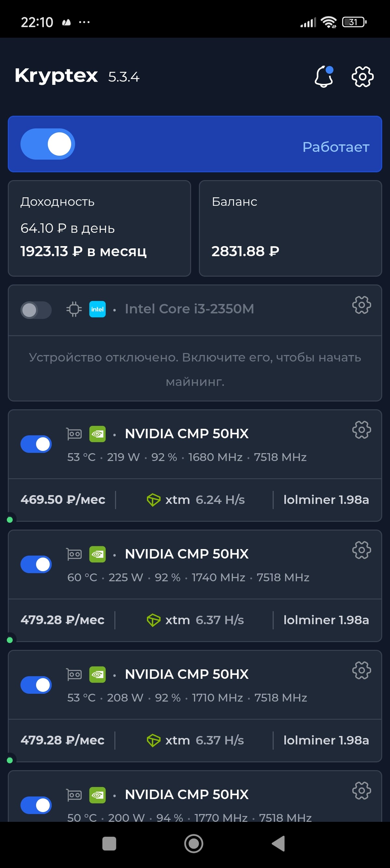This screenshot has width=390, height=868.
Task: Open settings for 208 W CMP 50HX
Action: pos(361,670)
